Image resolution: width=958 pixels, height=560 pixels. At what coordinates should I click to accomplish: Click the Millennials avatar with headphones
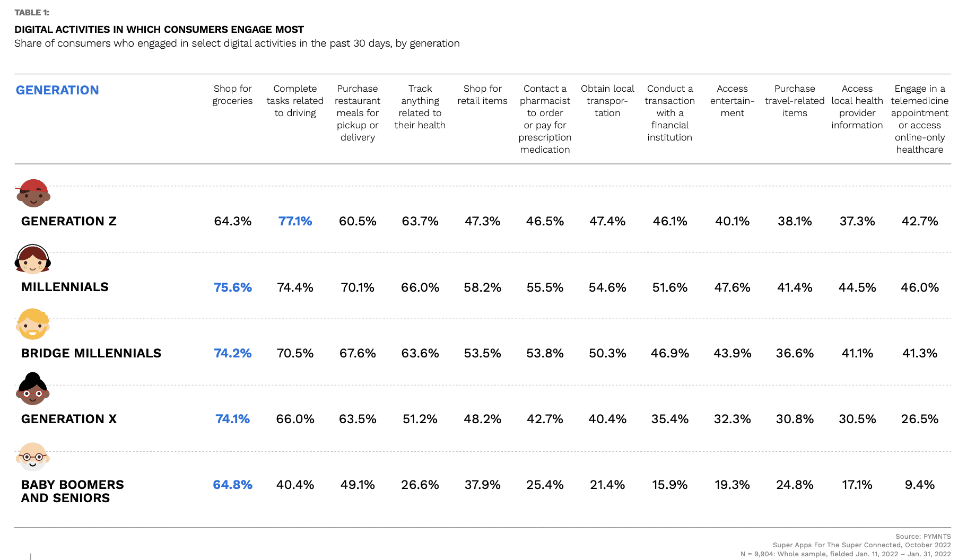coord(32,259)
